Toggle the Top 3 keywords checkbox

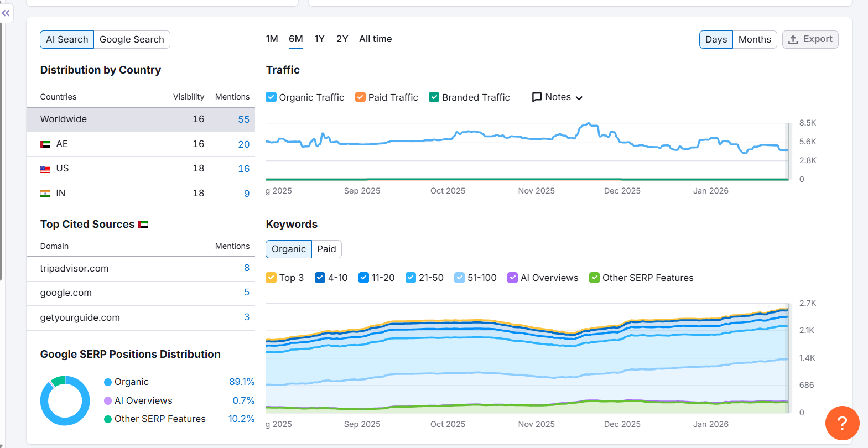(x=271, y=278)
